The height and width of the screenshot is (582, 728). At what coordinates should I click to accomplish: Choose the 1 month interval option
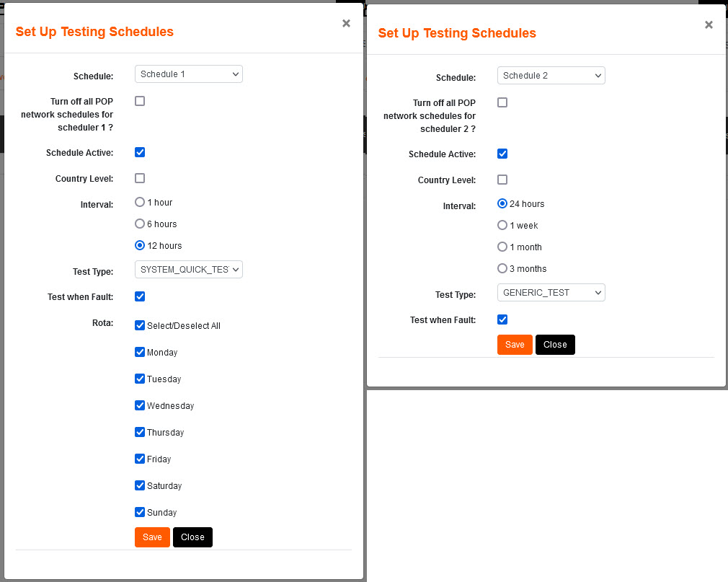tap(503, 247)
